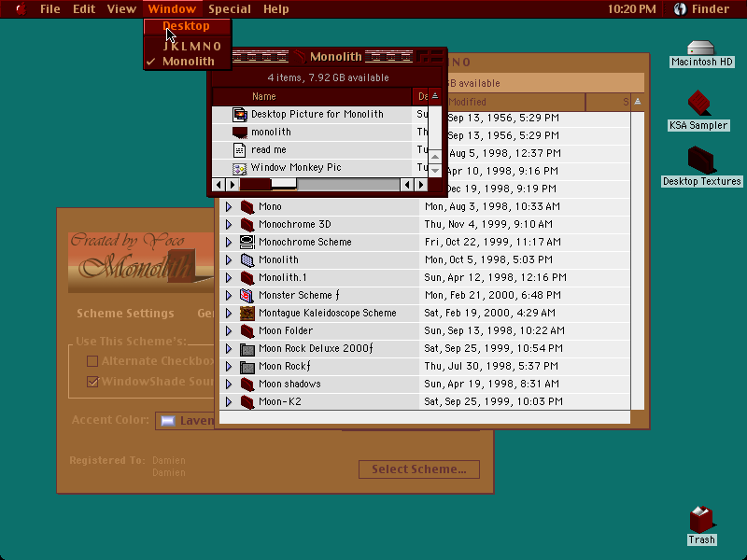
Task: Click the Monolith window title bar icon
Action: coord(299,57)
